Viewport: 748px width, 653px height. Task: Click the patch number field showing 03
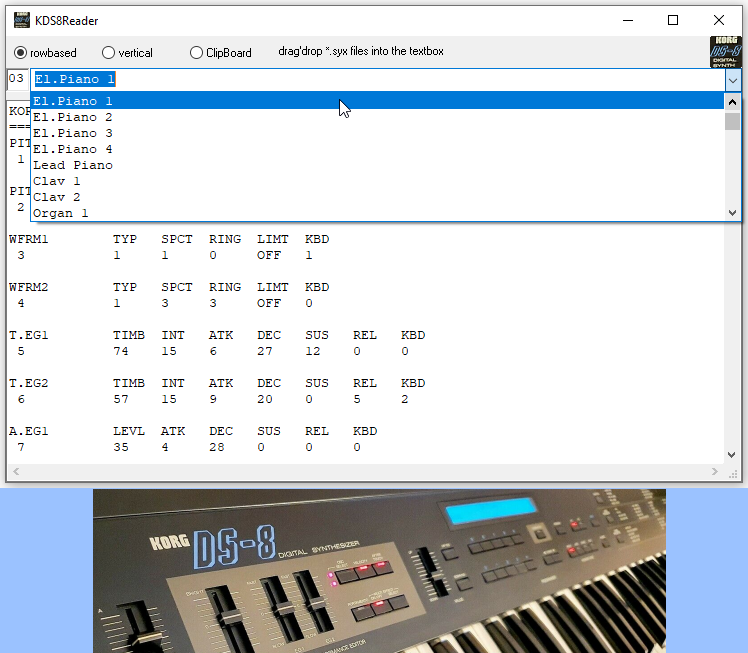point(17,79)
